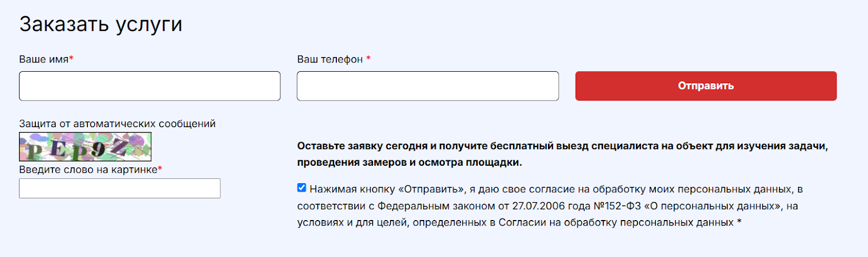This screenshot has height=257, width=868.
Task: Click the "Заказать услуги" heading
Action: click(101, 24)
